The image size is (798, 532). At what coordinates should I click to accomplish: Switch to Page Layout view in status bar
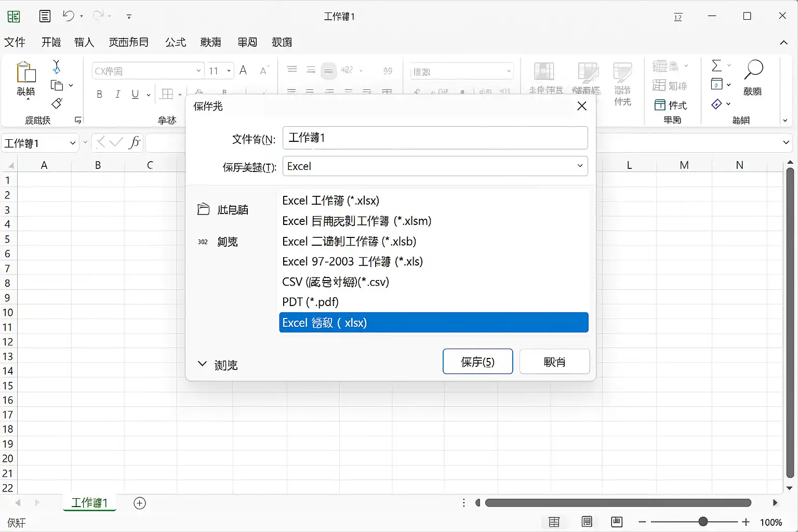pos(587,522)
